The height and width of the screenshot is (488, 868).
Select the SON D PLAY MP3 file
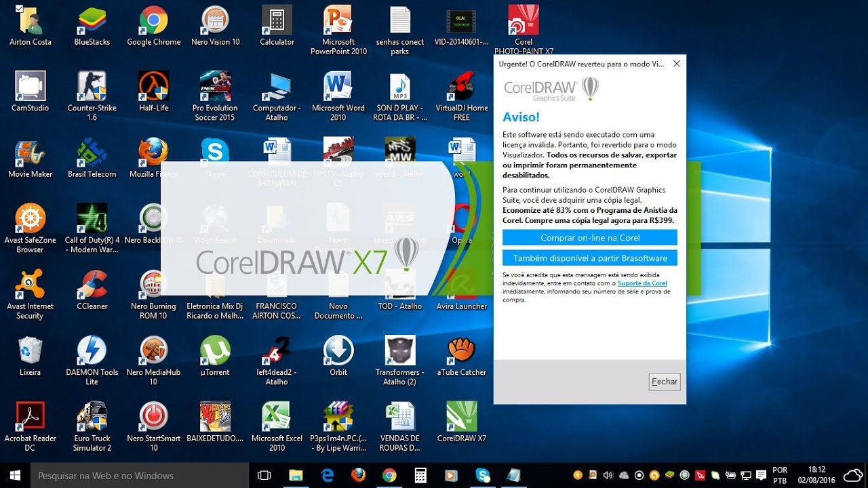click(400, 96)
